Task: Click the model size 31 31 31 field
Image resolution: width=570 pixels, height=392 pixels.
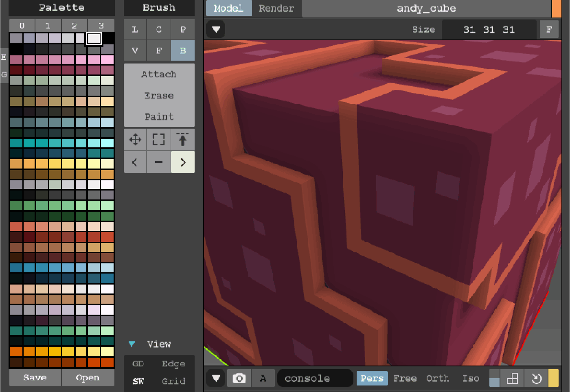Action: tap(489, 29)
